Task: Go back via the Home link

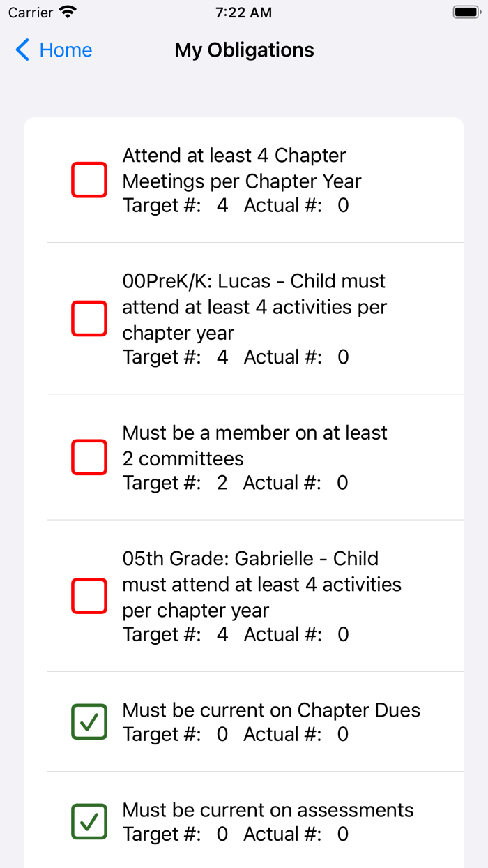Action: click(66, 50)
